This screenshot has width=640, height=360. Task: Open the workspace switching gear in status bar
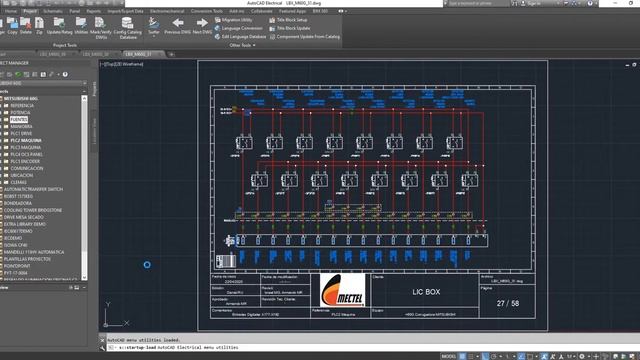point(582,356)
